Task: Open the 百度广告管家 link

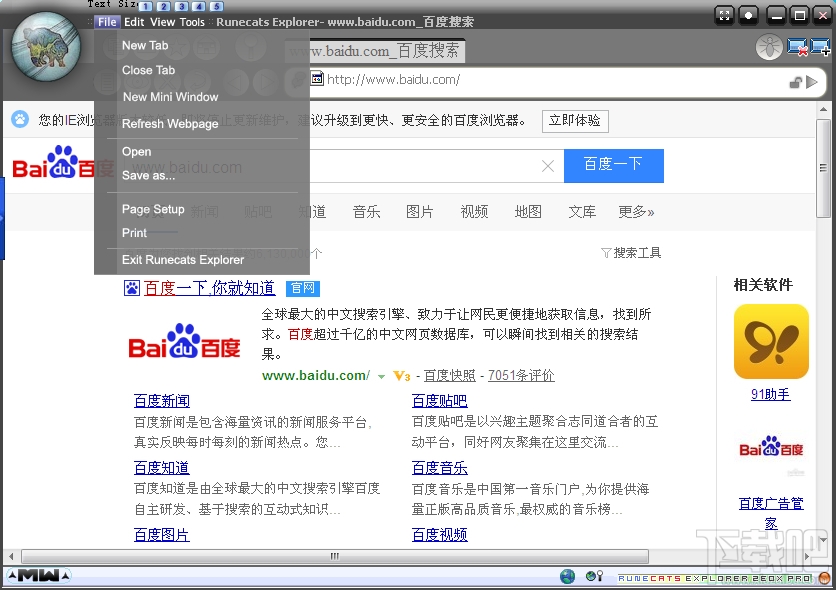Action: [771, 513]
